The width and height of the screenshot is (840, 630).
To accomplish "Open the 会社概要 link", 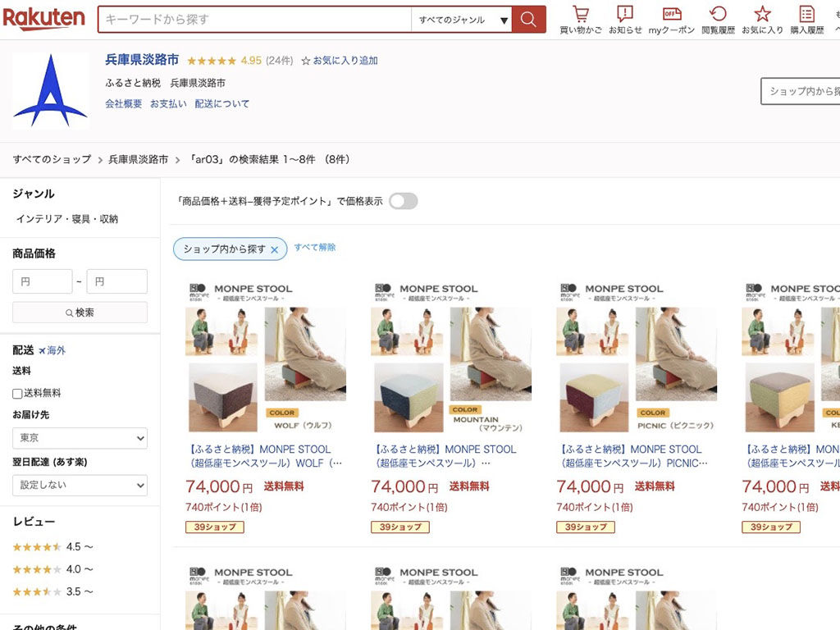I will point(123,104).
